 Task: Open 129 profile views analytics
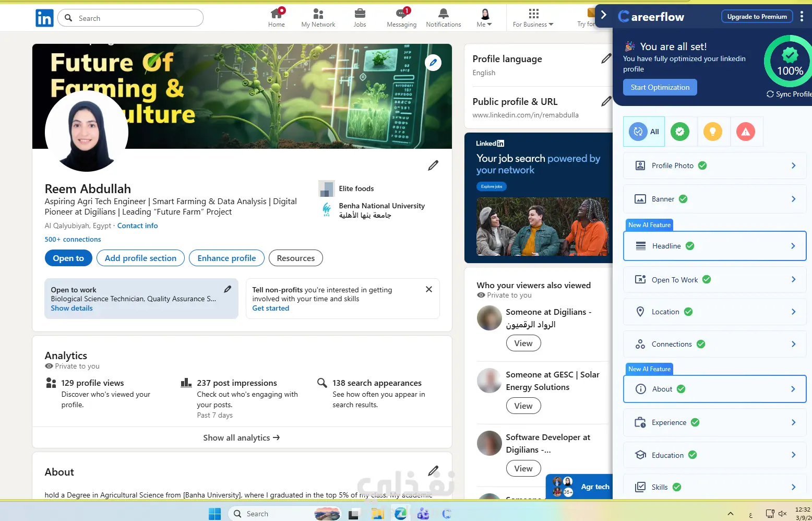point(92,383)
